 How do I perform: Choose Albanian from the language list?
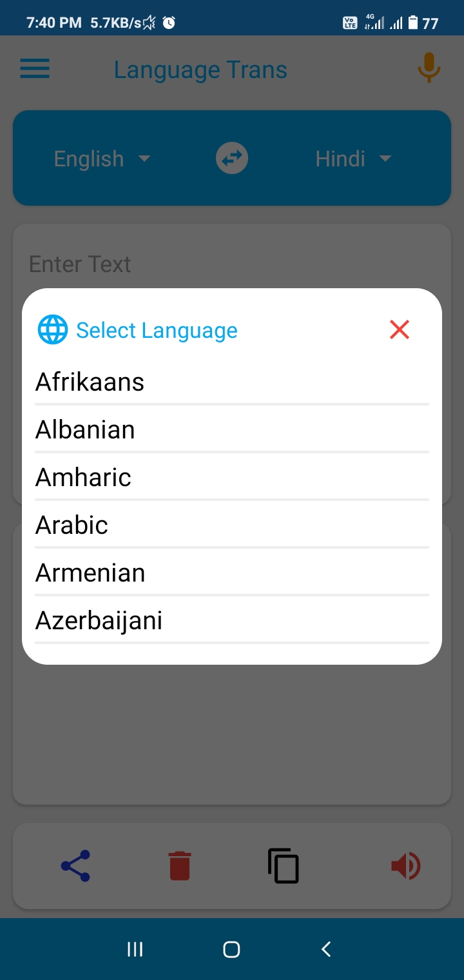[232, 429]
